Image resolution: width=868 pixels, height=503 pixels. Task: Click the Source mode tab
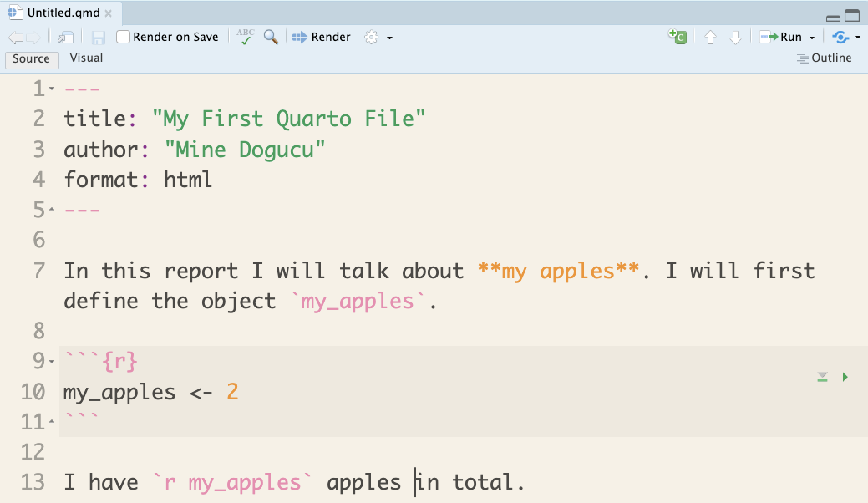tap(31, 58)
